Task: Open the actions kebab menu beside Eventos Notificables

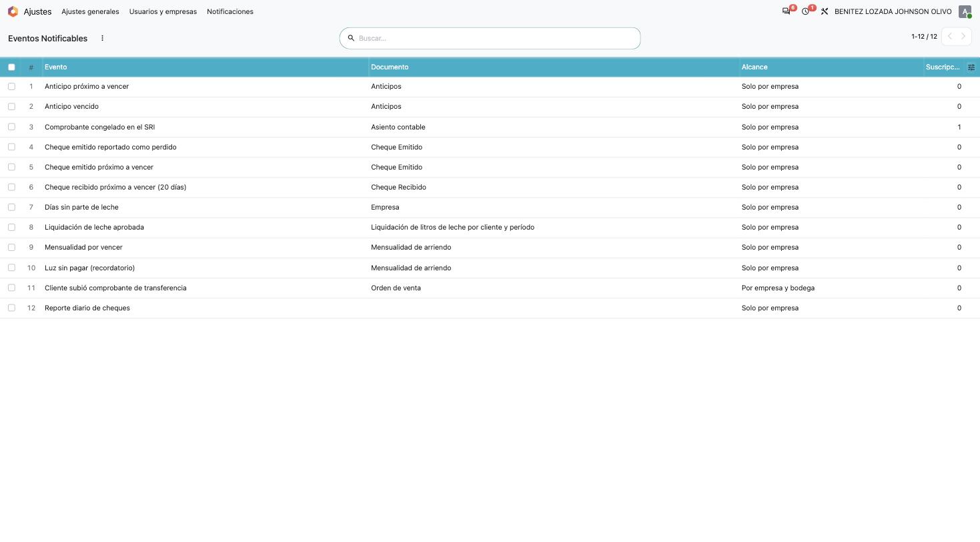Action: tap(102, 38)
